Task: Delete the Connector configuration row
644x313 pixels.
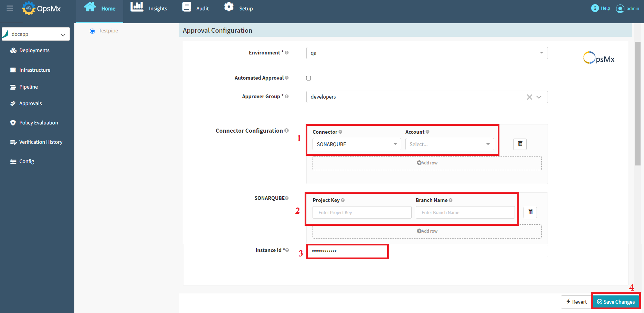Action: [x=520, y=144]
